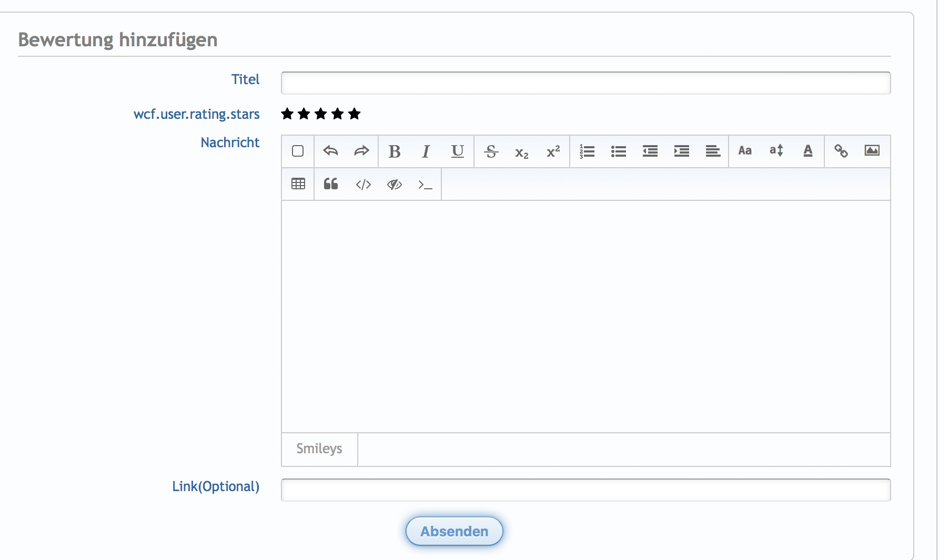
Task: Click the redo arrow icon
Action: tap(362, 151)
